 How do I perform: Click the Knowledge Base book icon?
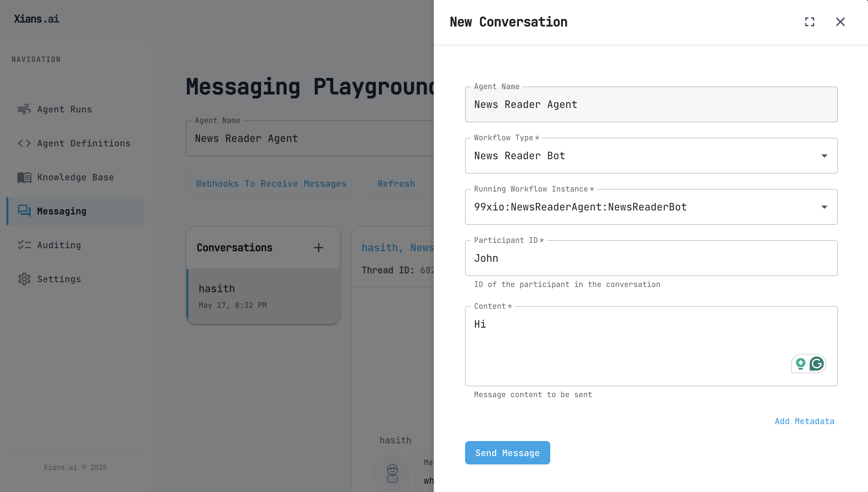pos(24,177)
